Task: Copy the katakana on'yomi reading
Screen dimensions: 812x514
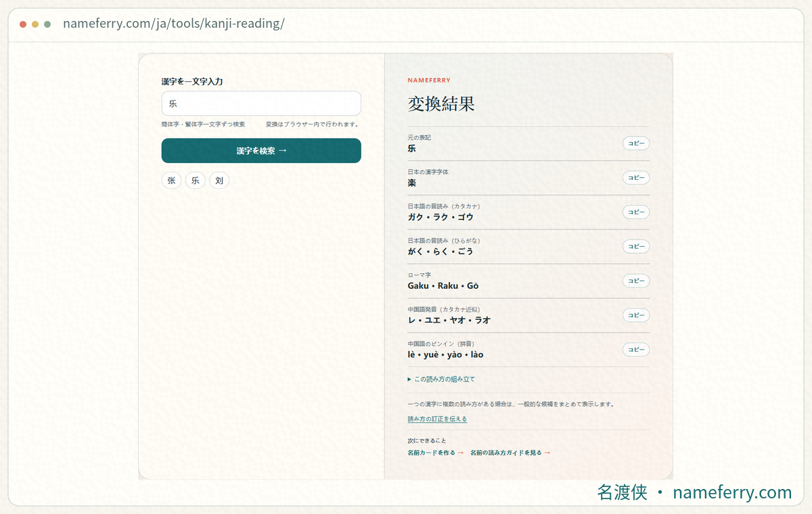Action: pyautogui.click(x=636, y=212)
